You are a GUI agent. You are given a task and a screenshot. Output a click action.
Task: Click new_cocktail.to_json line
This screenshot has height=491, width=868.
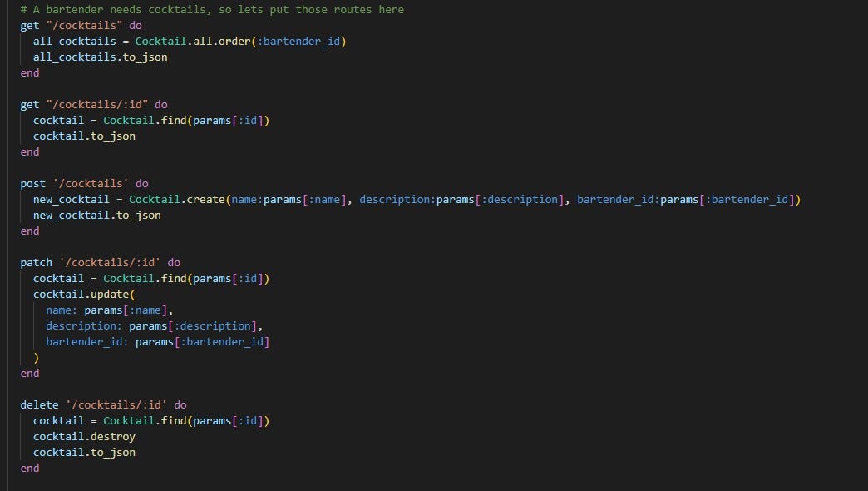pyautogui.click(x=99, y=215)
